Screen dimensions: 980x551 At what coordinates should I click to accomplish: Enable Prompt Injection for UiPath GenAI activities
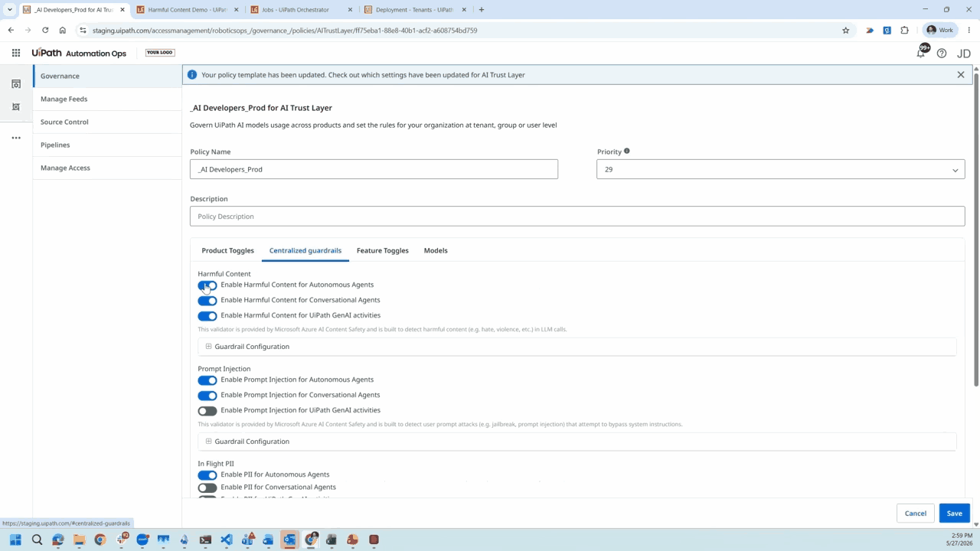point(207,411)
